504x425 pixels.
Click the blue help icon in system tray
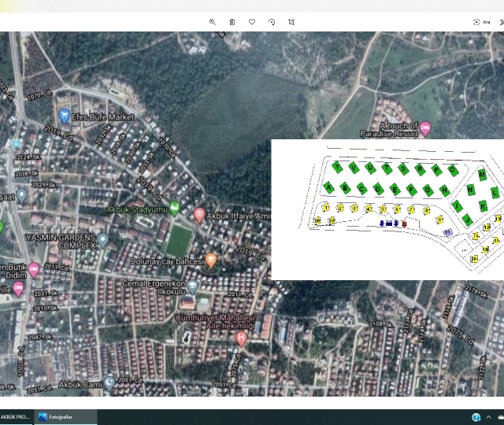476,417
